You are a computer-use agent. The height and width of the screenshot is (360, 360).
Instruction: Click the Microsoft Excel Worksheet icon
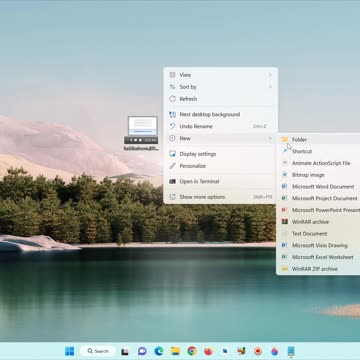(285, 257)
